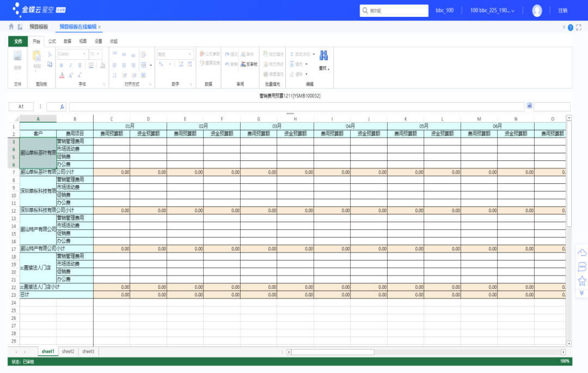Click the 注销 logout link
Image resolution: width=588 pixels, height=373 pixels.
[562, 10]
